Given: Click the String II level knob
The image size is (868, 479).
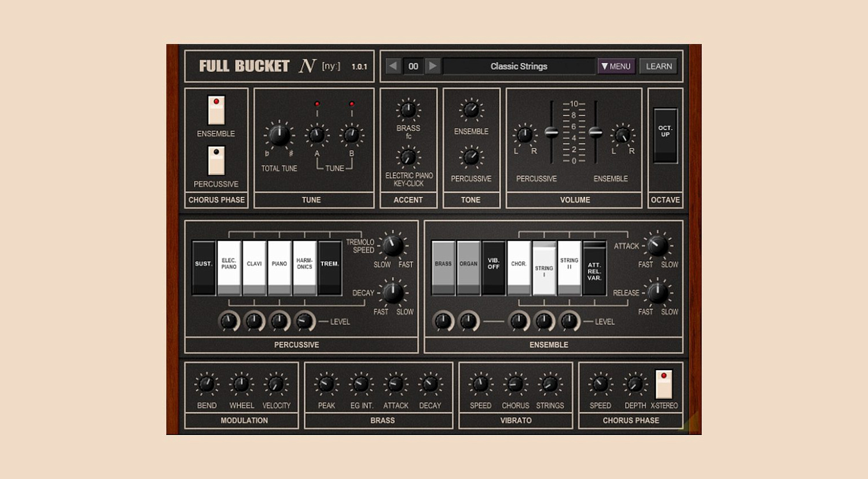Looking at the screenshot, I should click(570, 321).
